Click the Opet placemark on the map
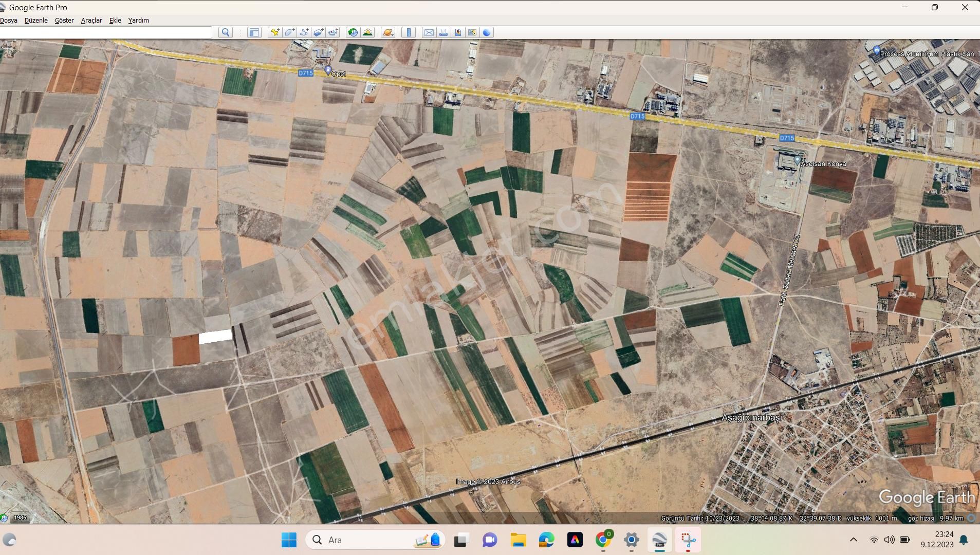 (x=328, y=70)
